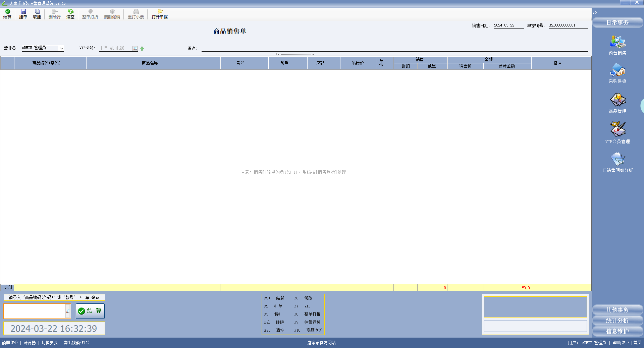
Task: Click 弹出钱箱(F12) in the status bar
Action: [76, 343]
